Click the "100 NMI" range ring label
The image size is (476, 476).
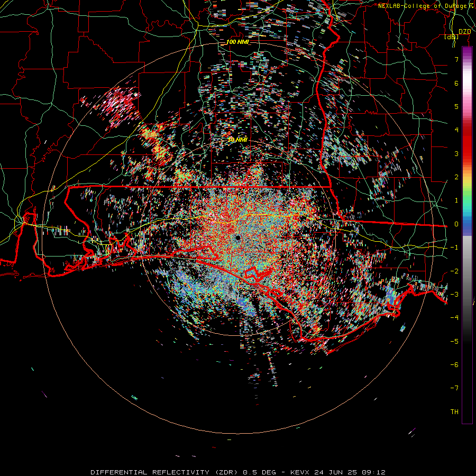[x=237, y=42]
